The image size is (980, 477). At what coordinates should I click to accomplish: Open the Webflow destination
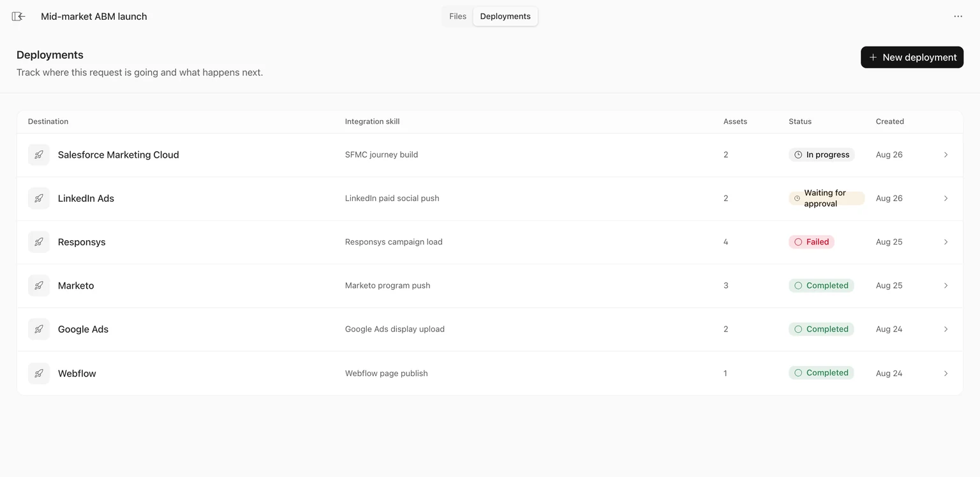tap(77, 374)
